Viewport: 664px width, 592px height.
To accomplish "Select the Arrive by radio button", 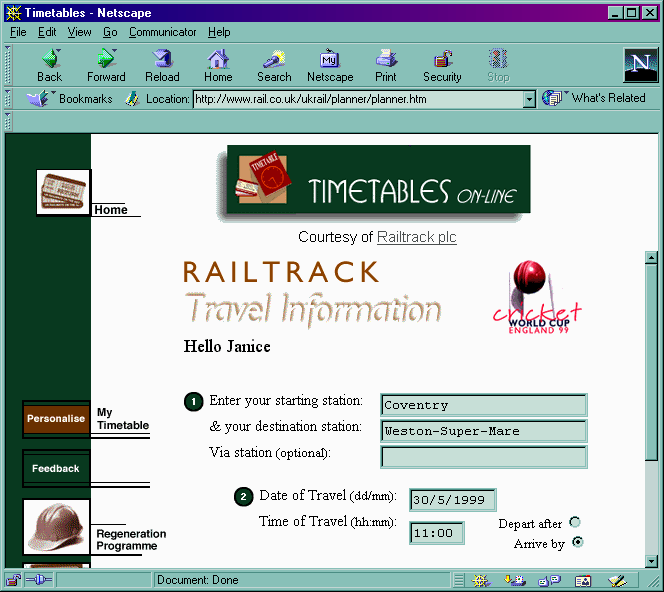I will point(578,542).
